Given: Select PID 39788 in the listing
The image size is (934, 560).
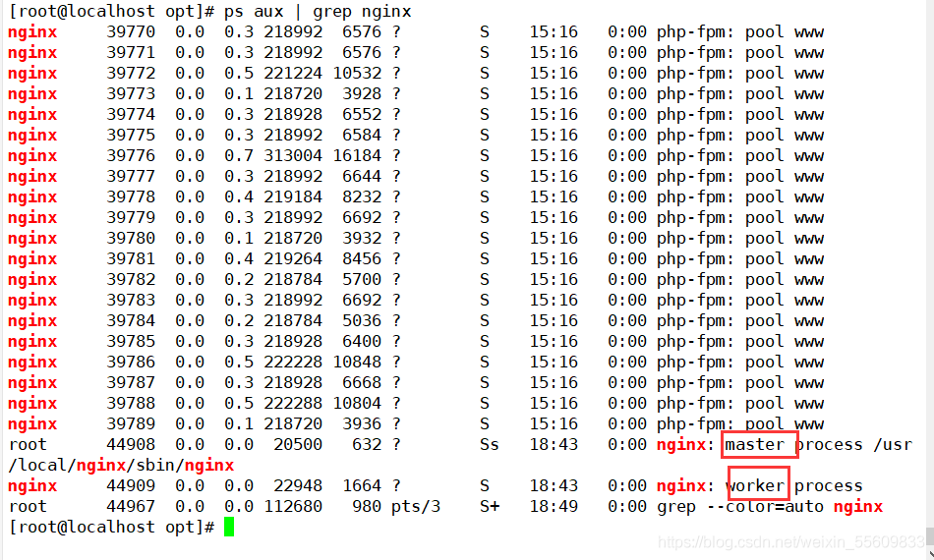Looking at the screenshot, I should coord(131,403).
